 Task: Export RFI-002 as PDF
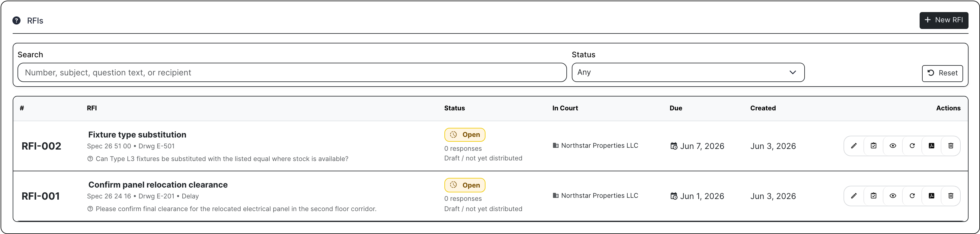point(932,146)
